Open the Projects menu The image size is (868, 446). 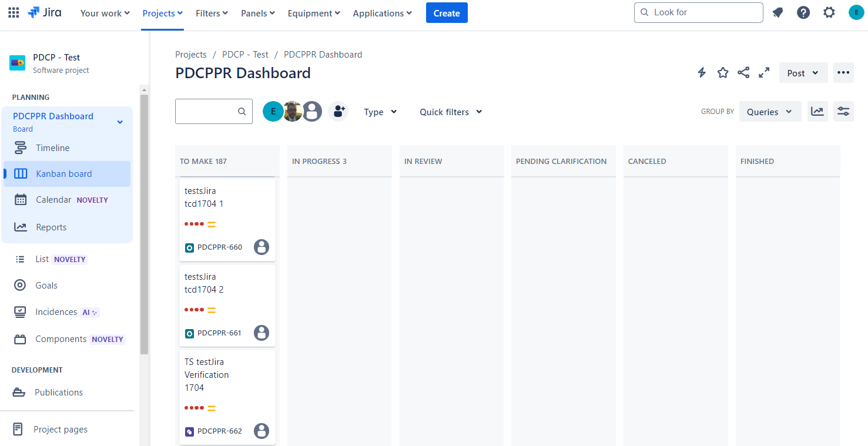pyautogui.click(x=162, y=12)
